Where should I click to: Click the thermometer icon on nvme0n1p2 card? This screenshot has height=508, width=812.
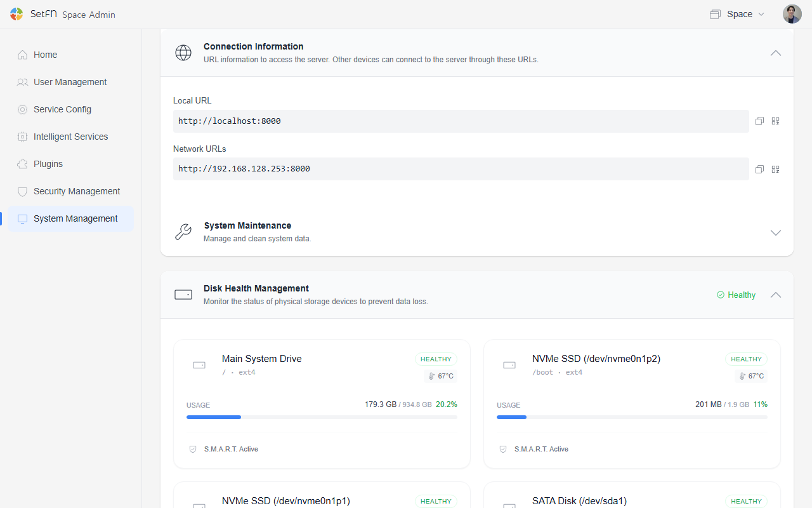[x=742, y=376]
